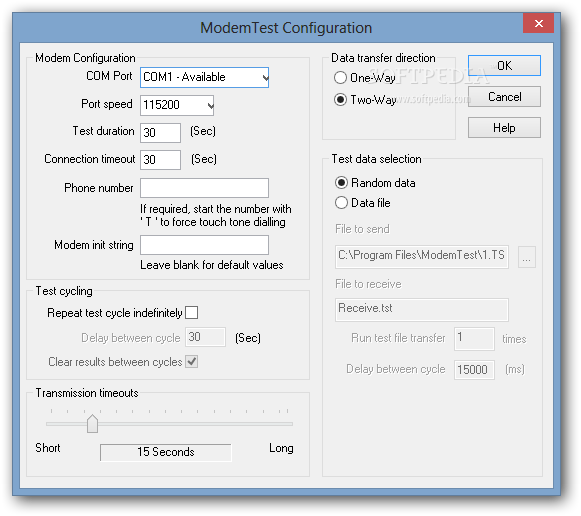Click the File to receive field
581x516 pixels.
422,310
